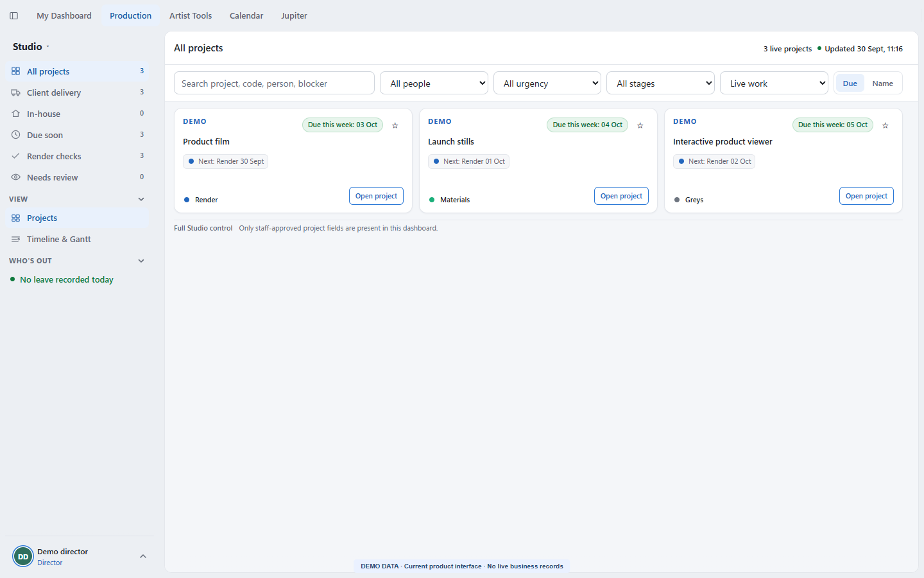Go to My Dashboard tab
Image resolution: width=924 pixels, height=578 pixels.
pyautogui.click(x=64, y=15)
